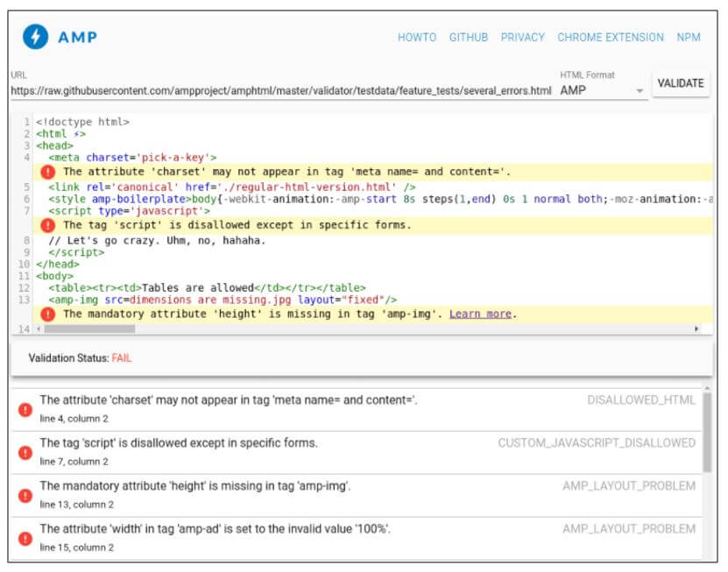The image size is (728, 572).
Task: Click the inline script disallowed message in the code
Action: pyautogui.click(x=237, y=226)
